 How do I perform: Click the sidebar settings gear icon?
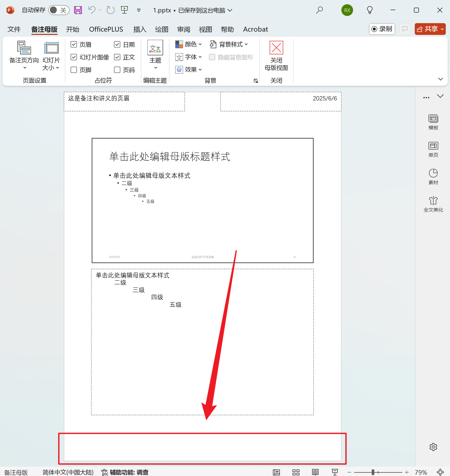pos(433,447)
